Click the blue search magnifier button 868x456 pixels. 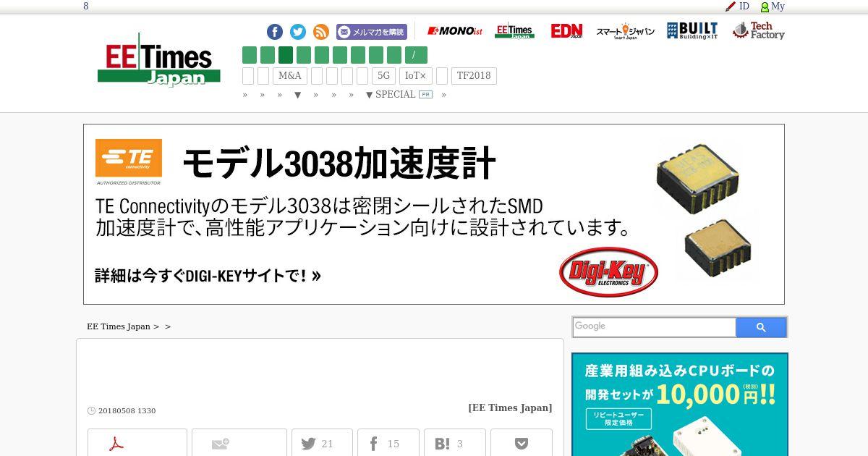pyautogui.click(x=761, y=327)
